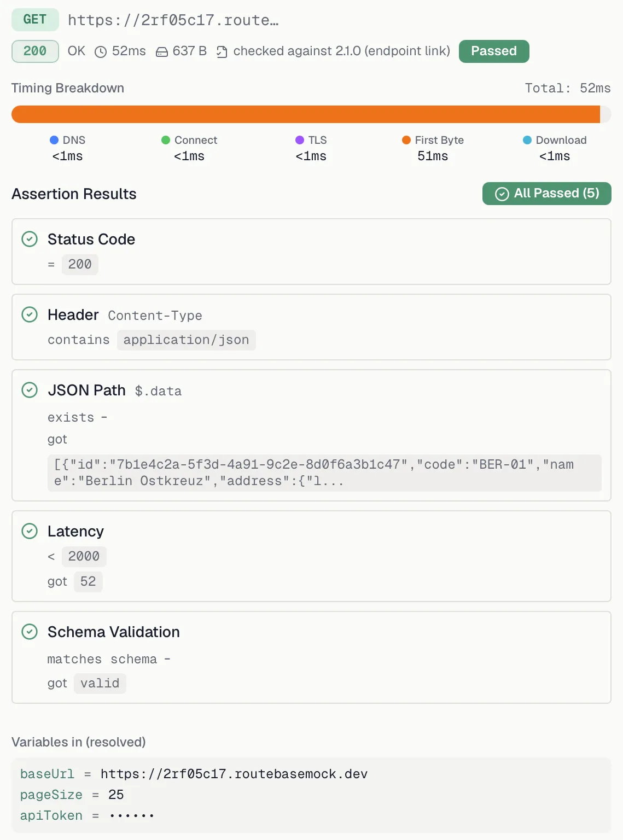Click the blue DNS legend dot

[x=54, y=140]
